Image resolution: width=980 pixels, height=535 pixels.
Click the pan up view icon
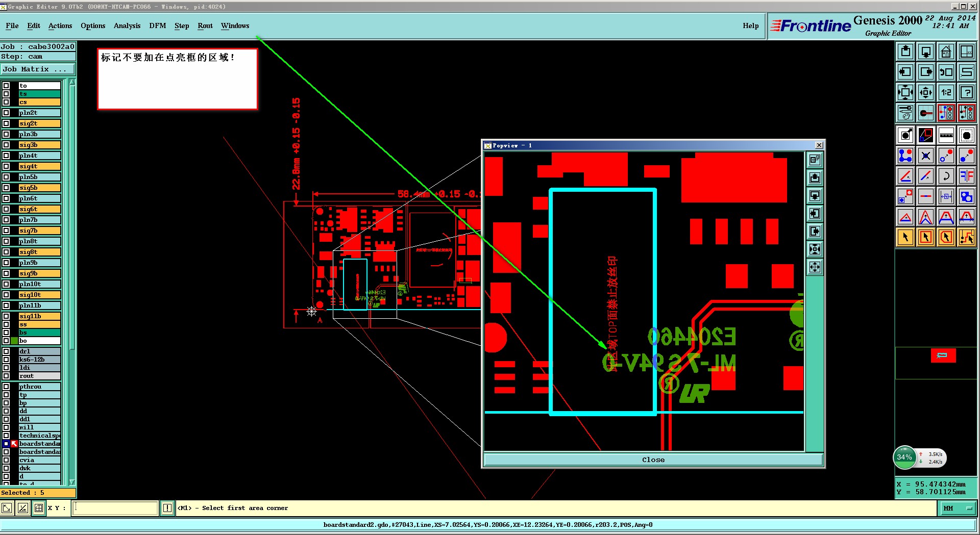[905, 52]
